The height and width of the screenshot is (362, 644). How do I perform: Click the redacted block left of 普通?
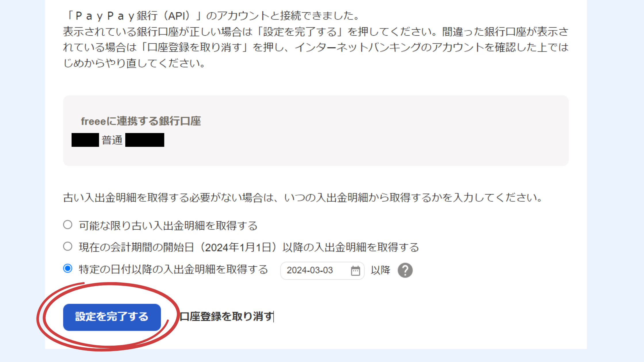coord(85,140)
